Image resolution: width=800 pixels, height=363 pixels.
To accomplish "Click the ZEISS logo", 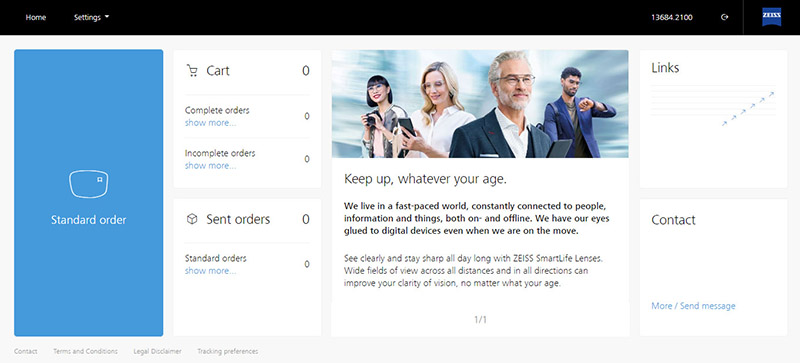I will (771, 17).
